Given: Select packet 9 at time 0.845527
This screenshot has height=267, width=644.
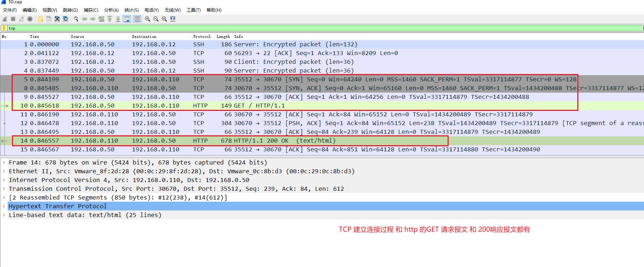Looking at the screenshot, I should pos(322,97).
